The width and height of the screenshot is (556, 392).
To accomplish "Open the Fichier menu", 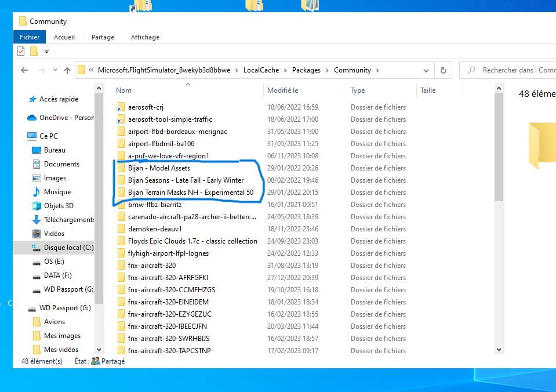I will 30,37.
